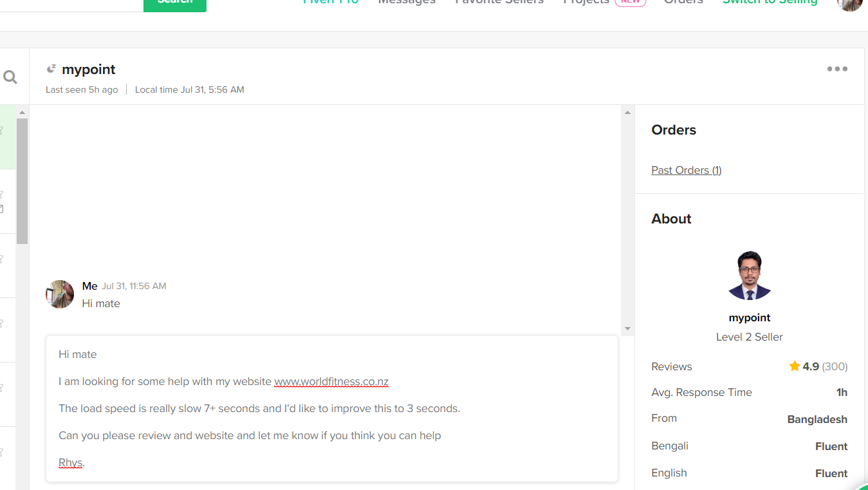
Task: Open the three-dot conversation options menu
Action: [x=837, y=69]
